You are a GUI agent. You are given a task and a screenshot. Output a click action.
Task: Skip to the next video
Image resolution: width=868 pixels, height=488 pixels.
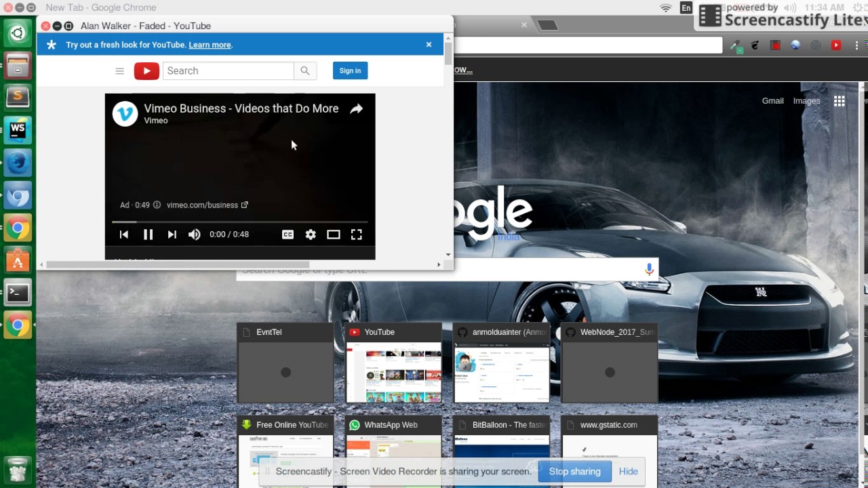[172, 235]
